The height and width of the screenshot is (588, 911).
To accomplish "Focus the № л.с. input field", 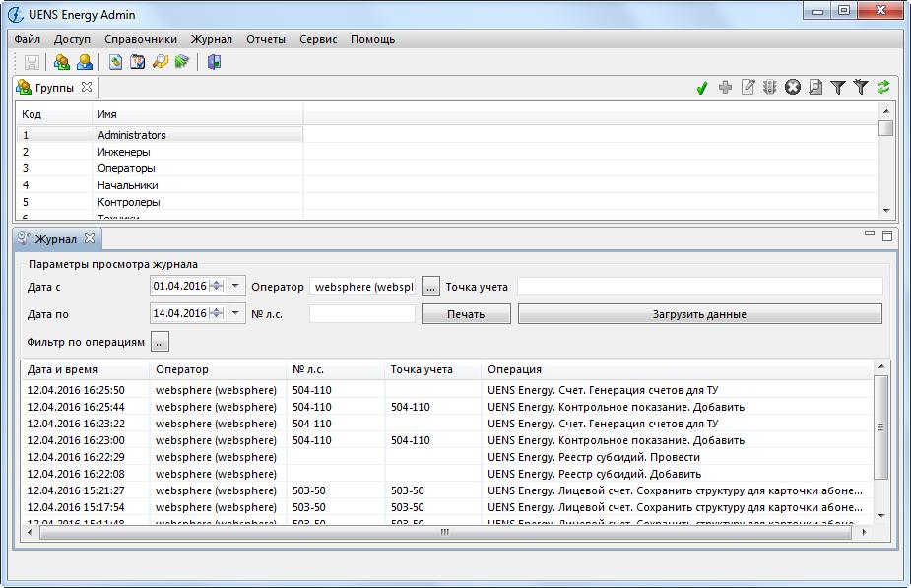I will pyautogui.click(x=362, y=314).
